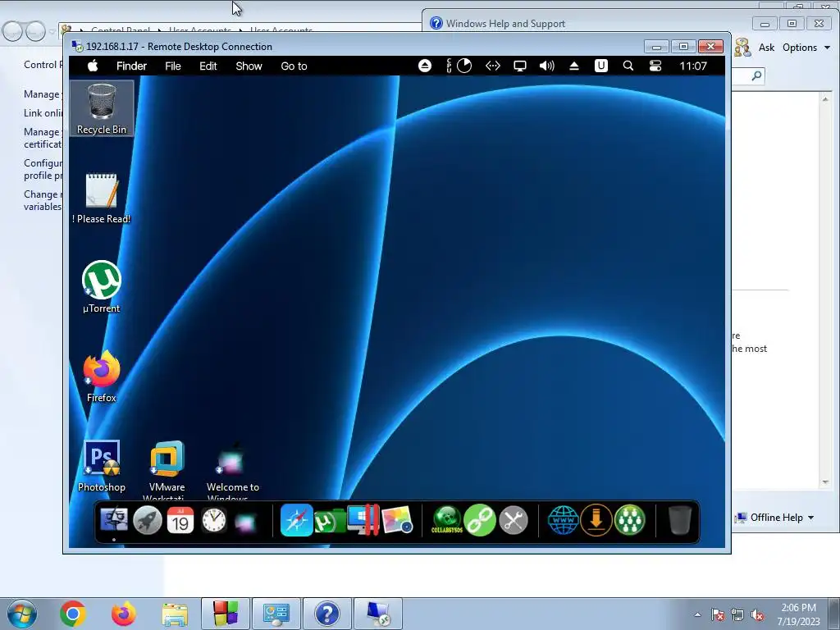Open the control center toggles icon
Viewport: 840px width, 630px height.
(655, 66)
